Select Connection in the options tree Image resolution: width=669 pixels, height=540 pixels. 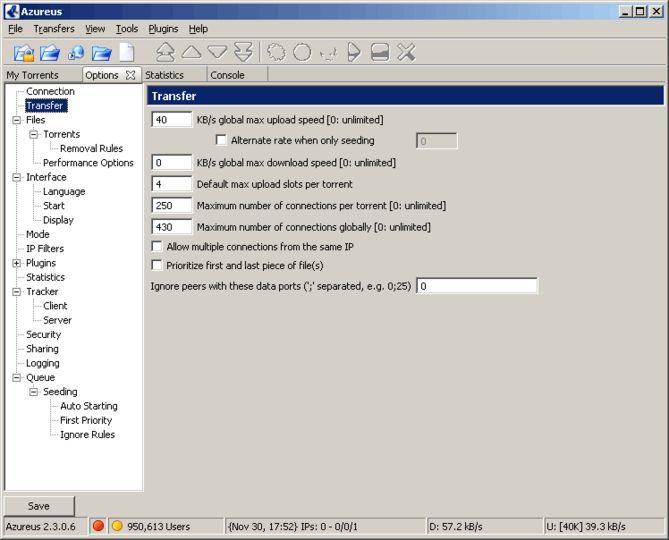click(x=50, y=91)
